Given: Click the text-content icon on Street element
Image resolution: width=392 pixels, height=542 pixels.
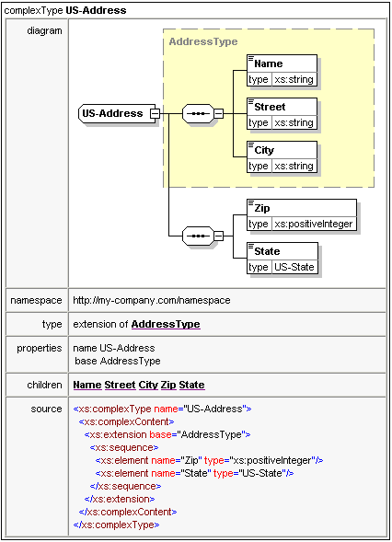Looking at the screenshot, I should pyautogui.click(x=251, y=101).
